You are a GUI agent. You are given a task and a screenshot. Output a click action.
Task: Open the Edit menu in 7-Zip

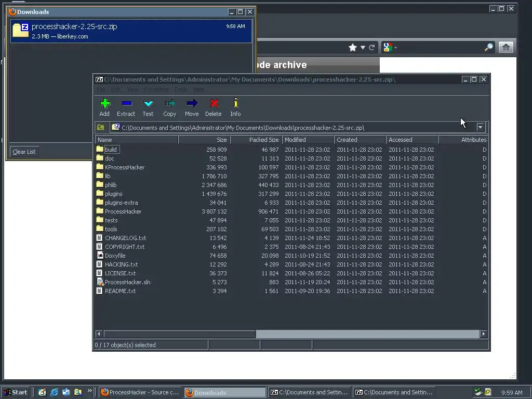116,89
